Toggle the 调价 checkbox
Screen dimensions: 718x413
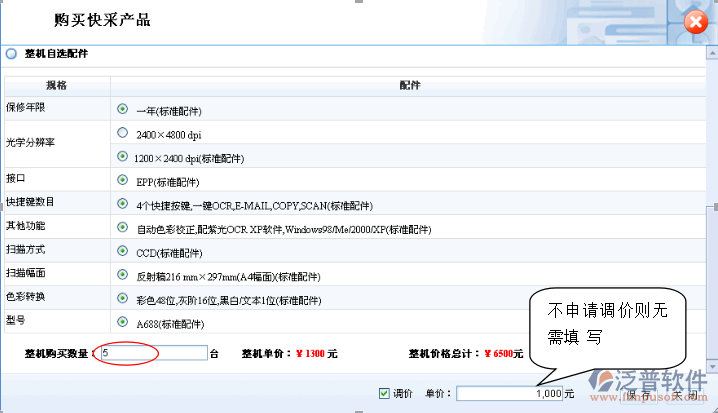pyautogui.click(x=385, y=393)
